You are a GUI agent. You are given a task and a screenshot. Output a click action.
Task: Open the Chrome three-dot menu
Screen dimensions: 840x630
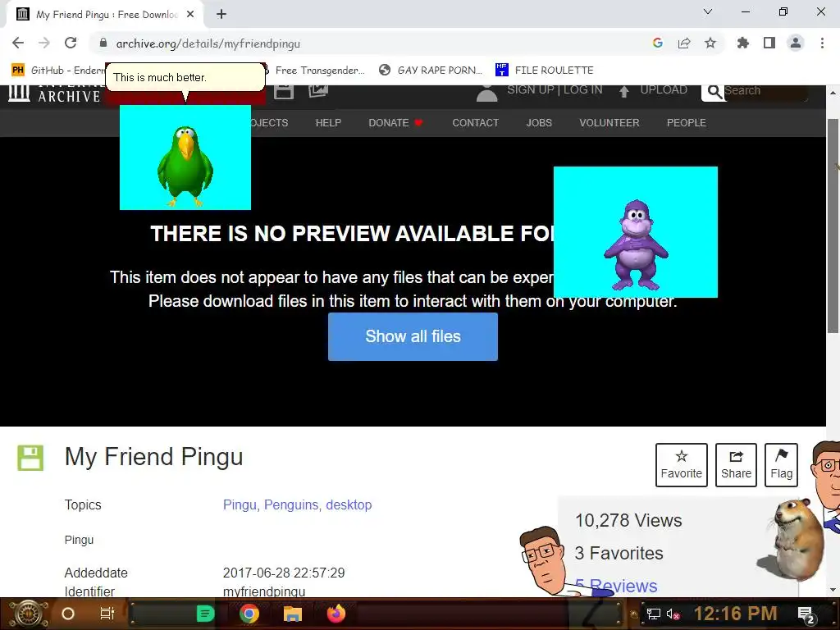click(822, 43)
